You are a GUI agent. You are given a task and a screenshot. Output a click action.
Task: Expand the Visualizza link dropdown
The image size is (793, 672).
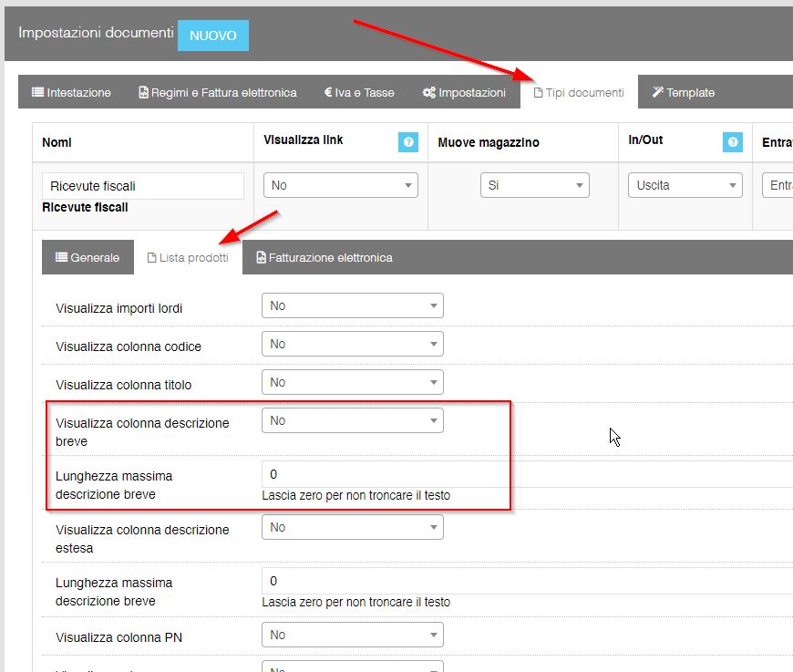coord(340,185)
